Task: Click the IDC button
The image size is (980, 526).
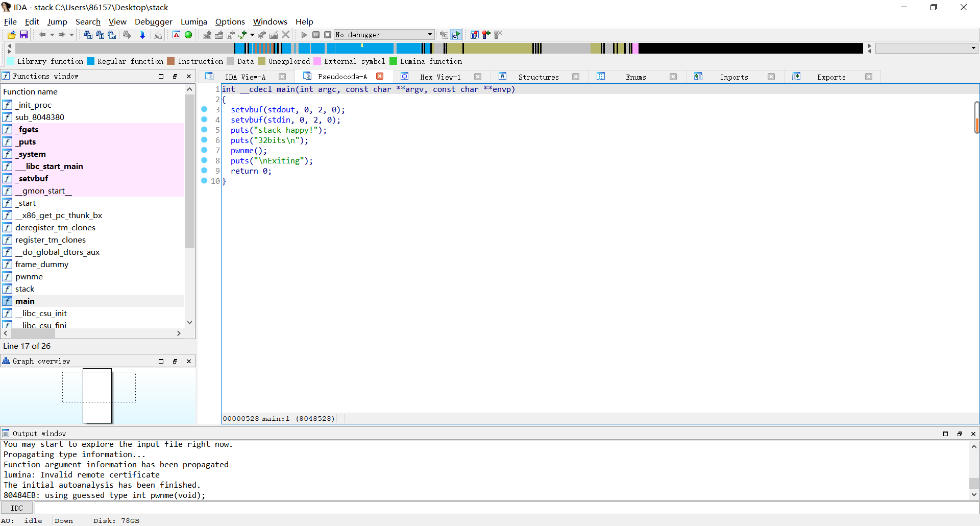Action: tap(17, 508)
